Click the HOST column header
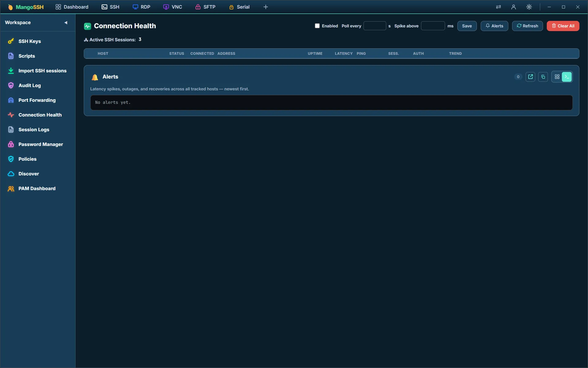 103,53
